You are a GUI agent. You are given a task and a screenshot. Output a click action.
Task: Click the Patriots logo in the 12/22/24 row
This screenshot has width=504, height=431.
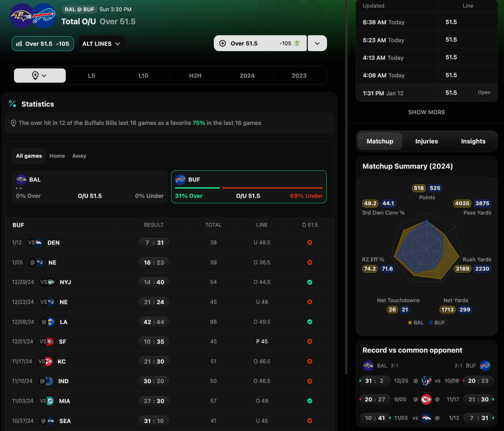(x=50, y=302)
